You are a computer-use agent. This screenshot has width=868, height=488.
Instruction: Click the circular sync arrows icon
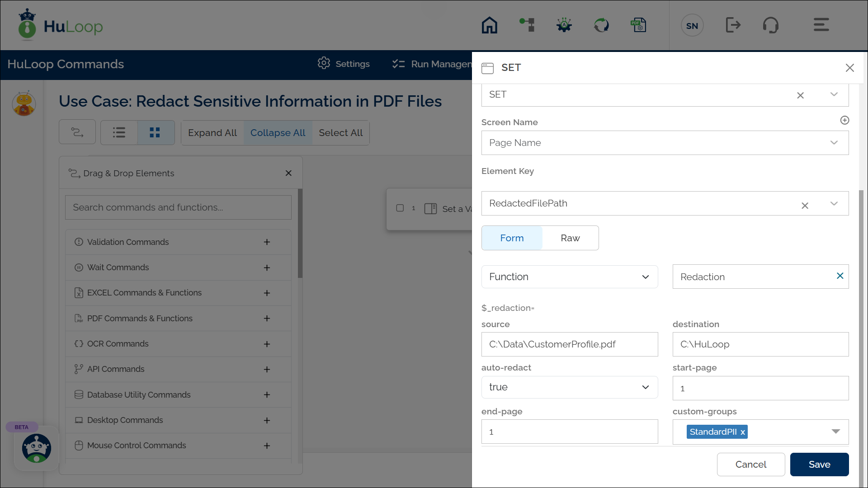point(601,25)
